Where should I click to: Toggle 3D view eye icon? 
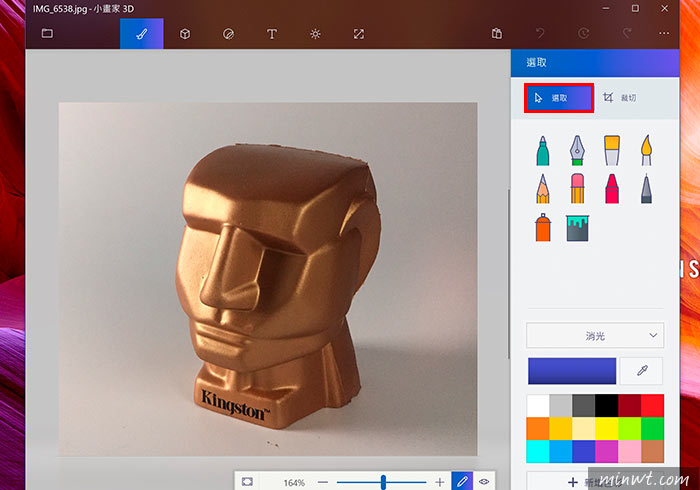click(x=484, y=482)
